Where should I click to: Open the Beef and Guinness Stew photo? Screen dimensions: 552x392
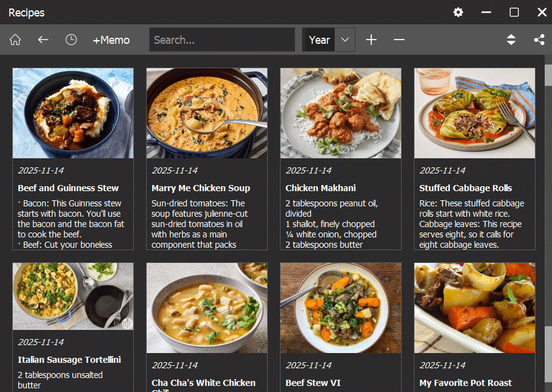tap(73, 113)
